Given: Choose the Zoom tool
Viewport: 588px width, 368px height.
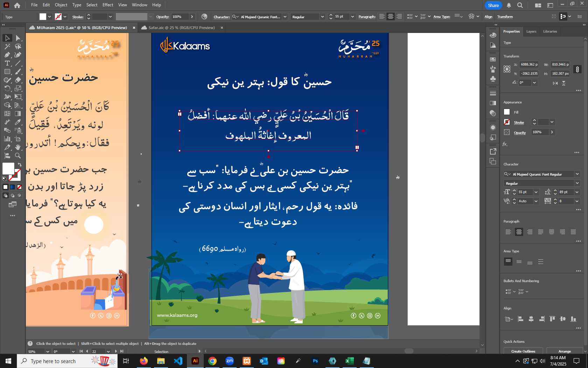Looking at the screenshot, I should tap(18, 156).
